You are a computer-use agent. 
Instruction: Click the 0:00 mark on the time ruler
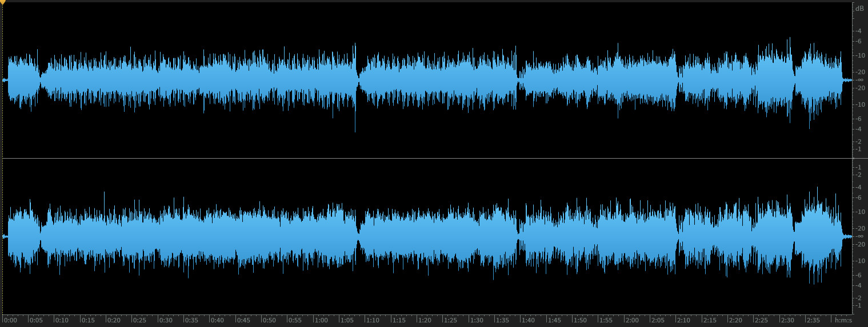[10, 320]
